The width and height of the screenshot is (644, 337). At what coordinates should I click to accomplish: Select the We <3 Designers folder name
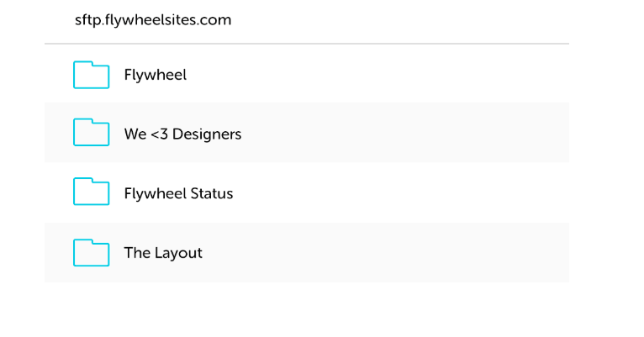(182, 134)
